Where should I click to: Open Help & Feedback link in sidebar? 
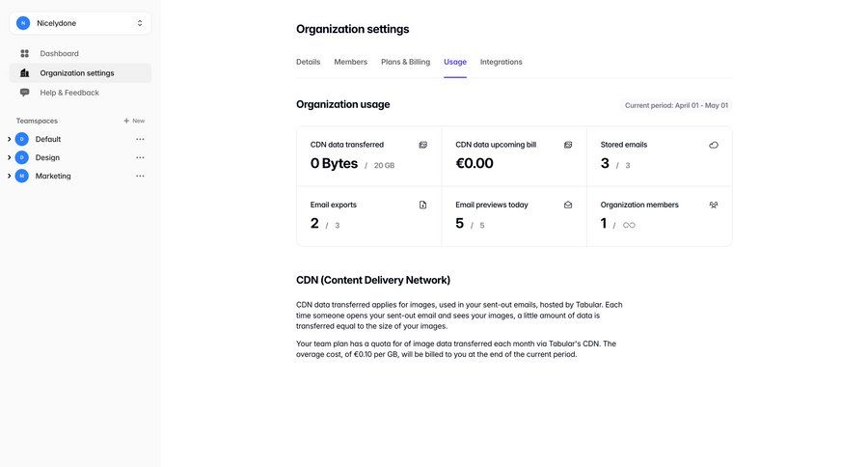[69, 93]
